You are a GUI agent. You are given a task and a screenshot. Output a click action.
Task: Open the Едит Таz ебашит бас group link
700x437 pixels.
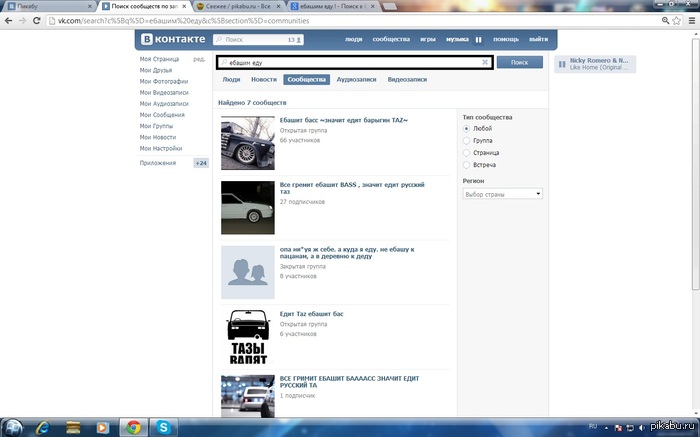pos(312,314)
